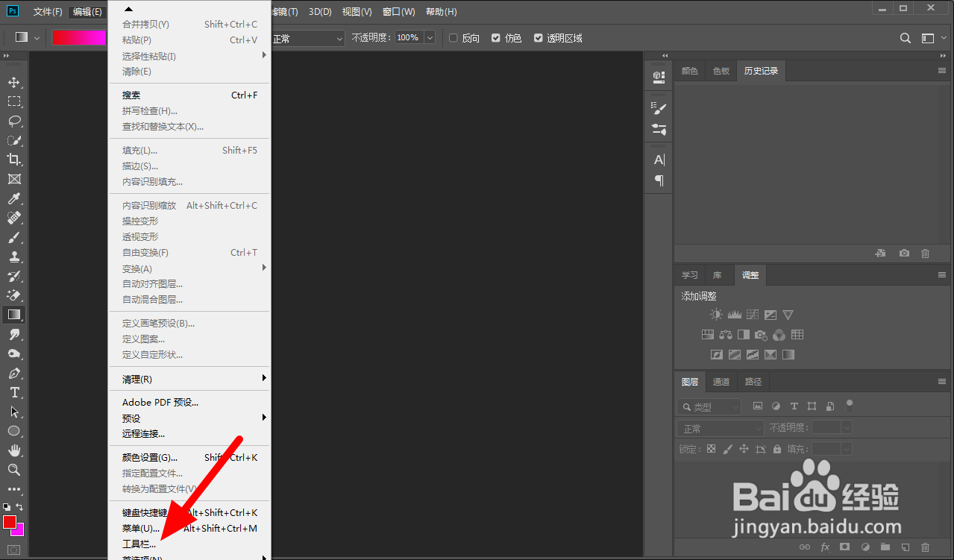Open the layer blend mode dropdown
Image resolution: width=954 pixels, height=560 pixels.
[x=721, y=428]
